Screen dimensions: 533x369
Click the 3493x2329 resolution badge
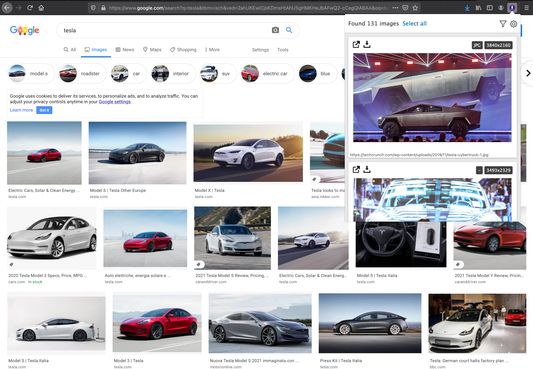(x=498, y=170)
